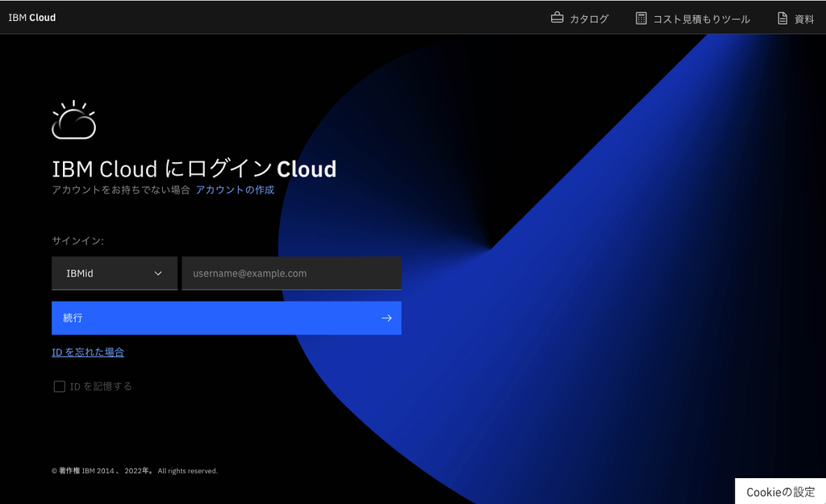Click the コスト見積もりツール calculator icon
The height and width of the screenshot is (504, 826).
click(x=641, y=17)
